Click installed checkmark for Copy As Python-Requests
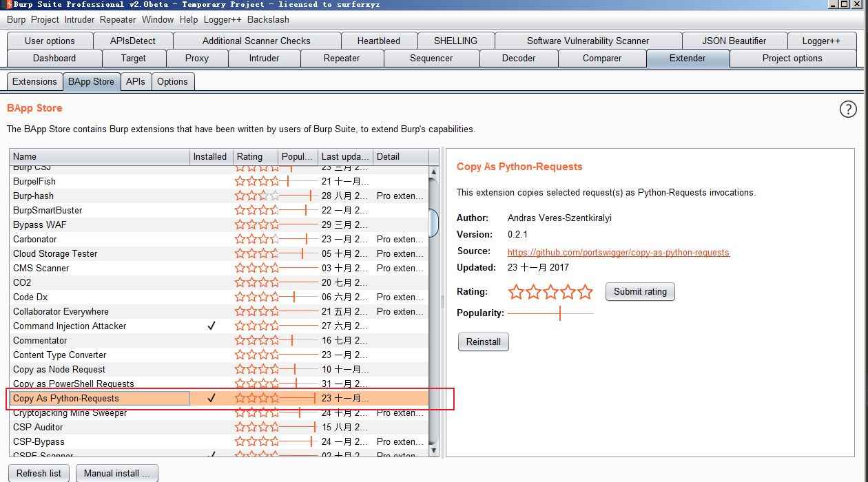Viewport: 868px width, 482px height. [x=211, y=398]
